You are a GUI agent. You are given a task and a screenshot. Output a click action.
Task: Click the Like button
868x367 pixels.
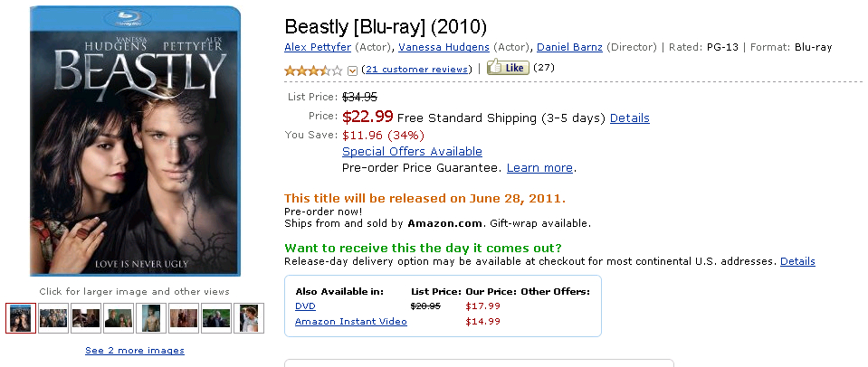tap(506, 68)
